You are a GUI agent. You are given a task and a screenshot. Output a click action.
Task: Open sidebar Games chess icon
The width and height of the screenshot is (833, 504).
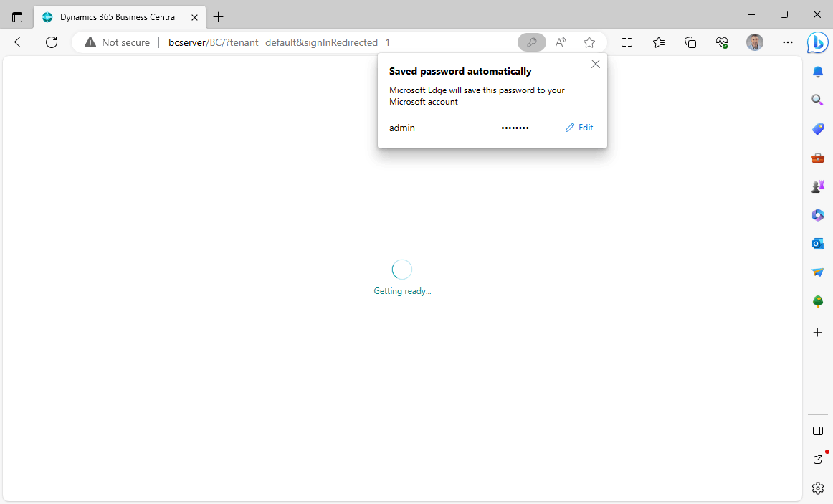click(x=818, y=186)
